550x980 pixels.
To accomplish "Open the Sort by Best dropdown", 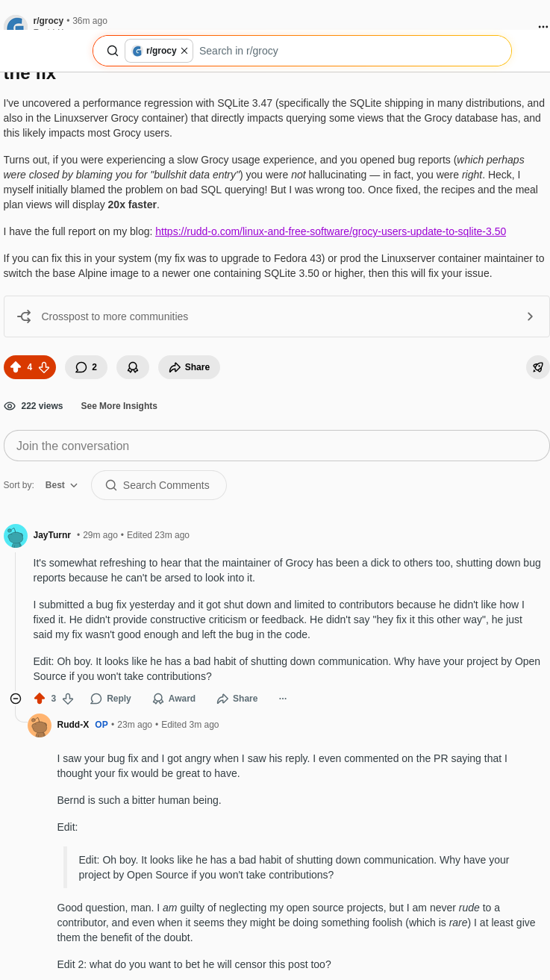I will [60, 485].
